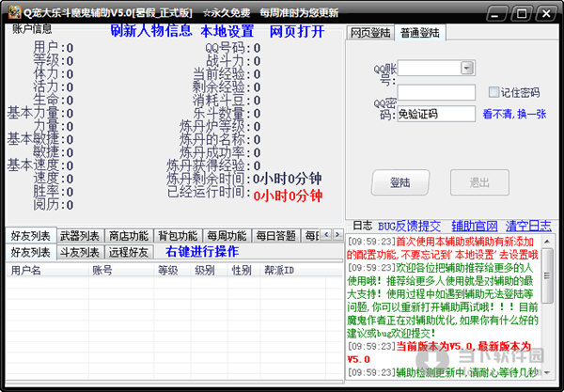564x392 pixels.
Task: Open 商店功能 tab
Action: [129, 236]
